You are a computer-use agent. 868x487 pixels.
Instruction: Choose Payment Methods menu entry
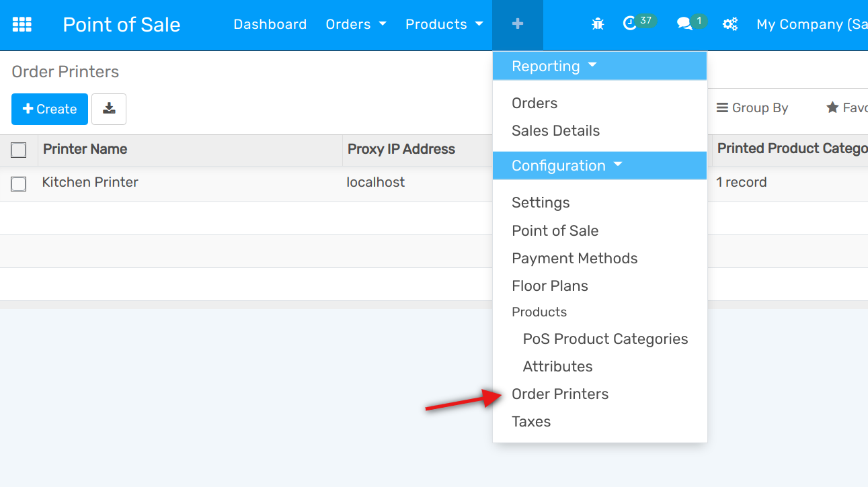[x=574, y=259]
